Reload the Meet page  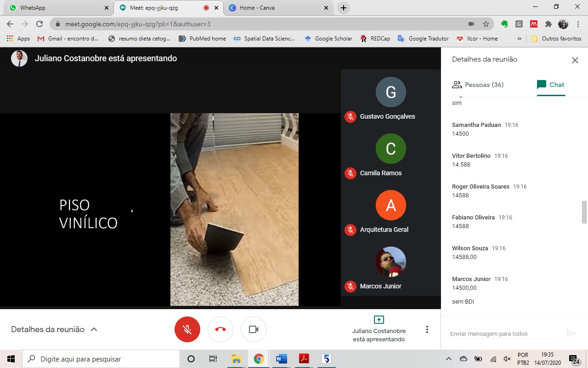[x=40, y=24]
